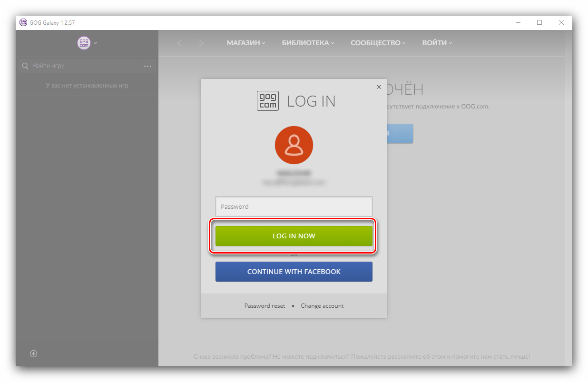Click the downloads icon at sidebar bottom
Screen dimensions: 588x382
click(x=33, y=353)
